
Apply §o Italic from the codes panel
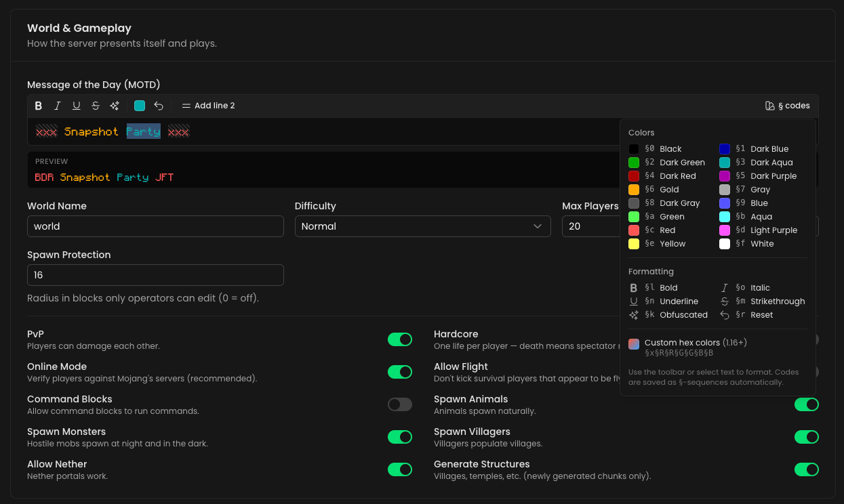click(x=744, y=288)
